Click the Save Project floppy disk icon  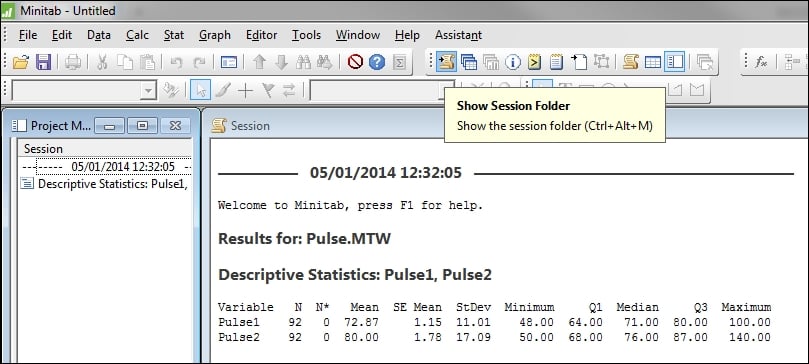coord(43,62)
